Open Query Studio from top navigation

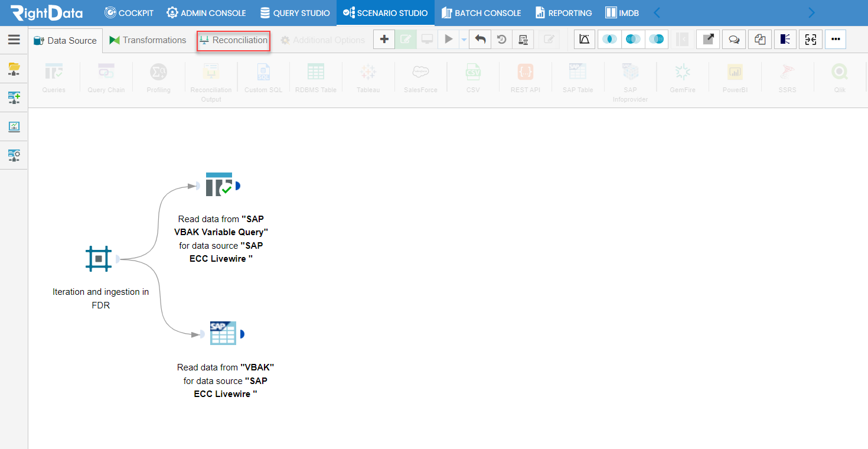point(295,12)
